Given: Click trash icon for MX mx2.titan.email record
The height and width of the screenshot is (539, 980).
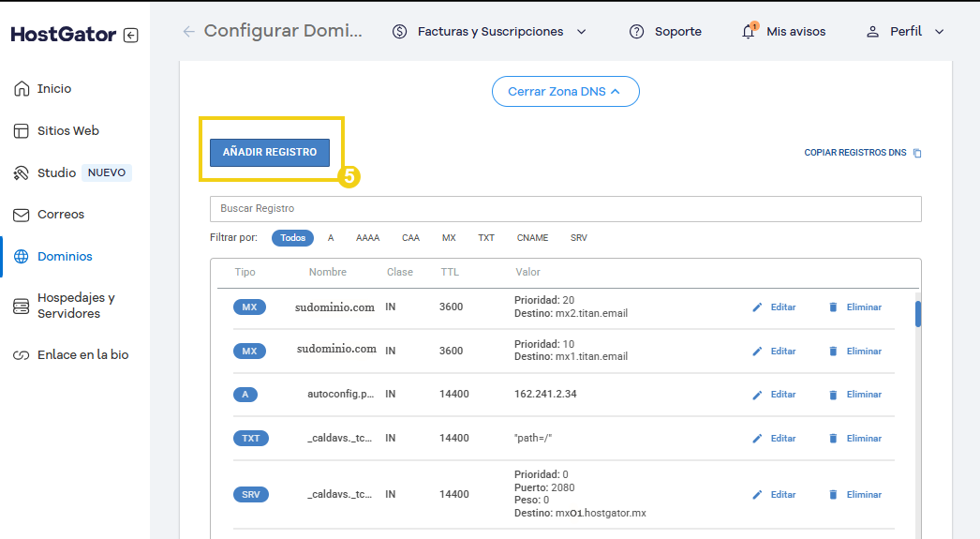Looking at the screenshot, I should click(x=833, y=307).
